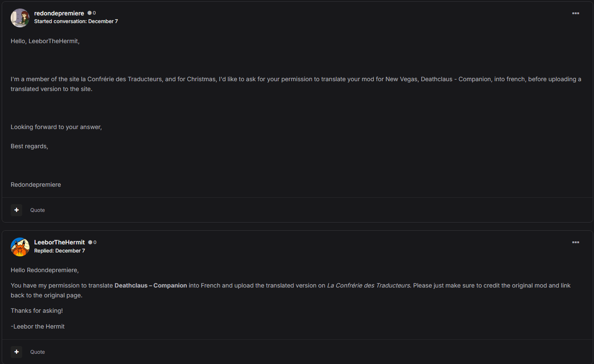This screenshot has height=364, width=594.
Task: Open options menu on LeeborTheHermit's reply
Action: click(576, 242)
